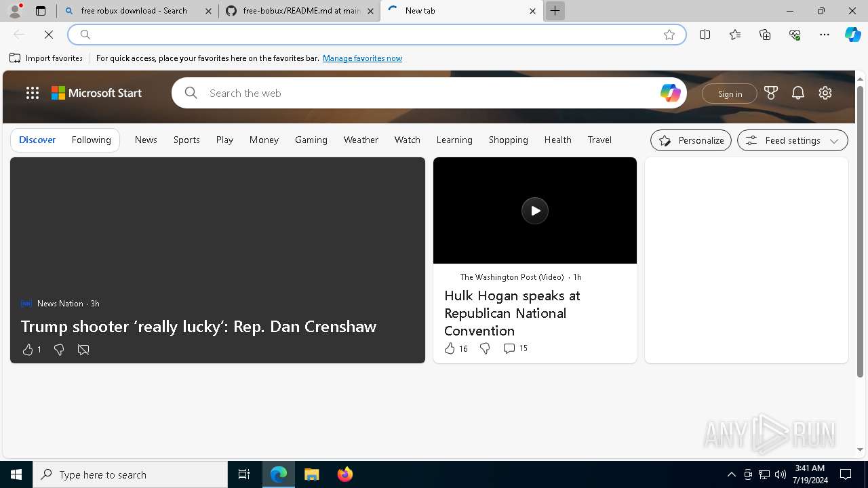The height and width of the screenshot is (488, 868).
Task: Open the Money category
Action: tap(264, 140)
